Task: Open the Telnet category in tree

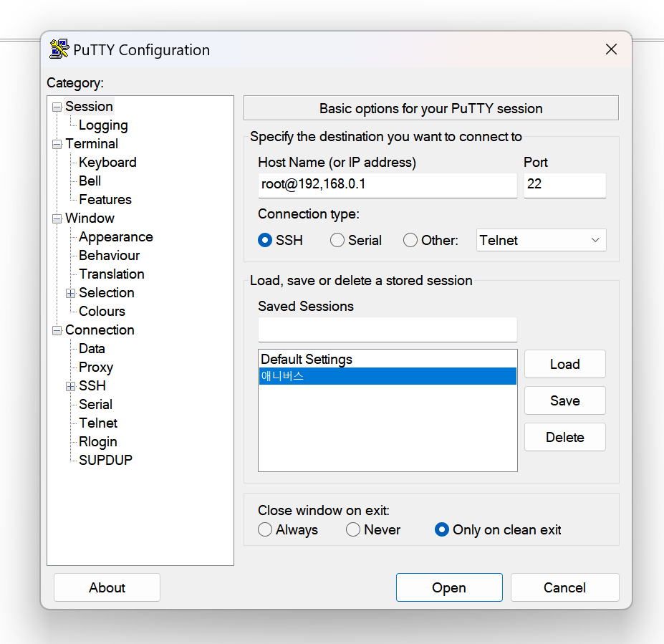Action: pos(98,423)
